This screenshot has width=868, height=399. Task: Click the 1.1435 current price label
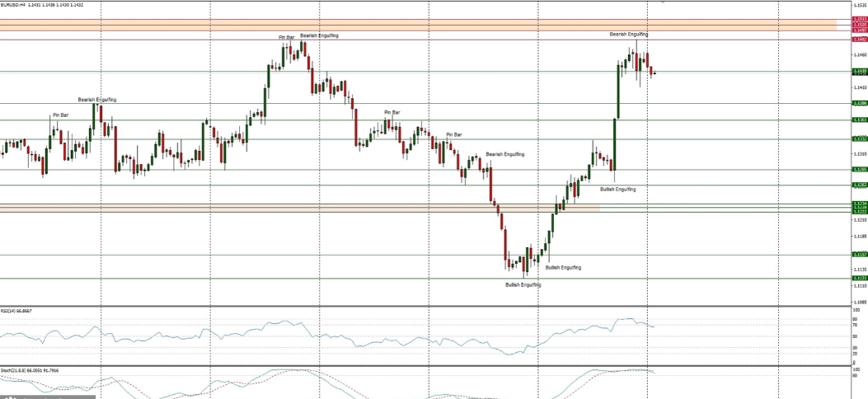pos(858,72)
